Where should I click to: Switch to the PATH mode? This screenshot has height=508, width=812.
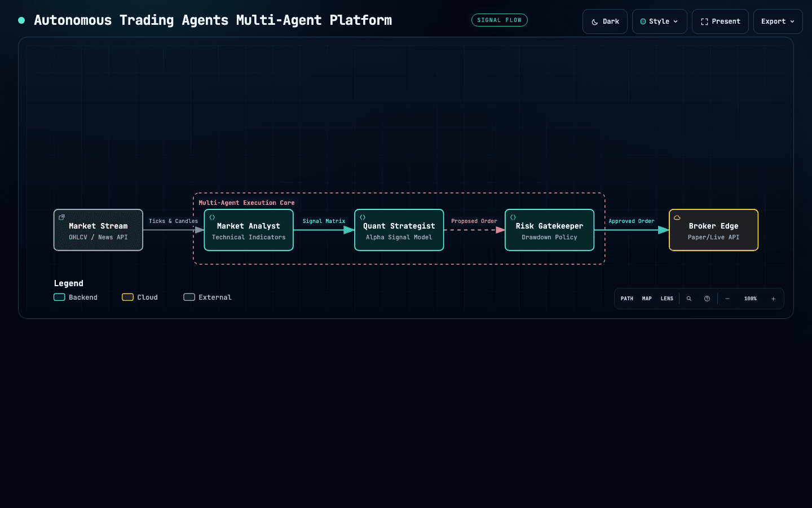(627, 299)
